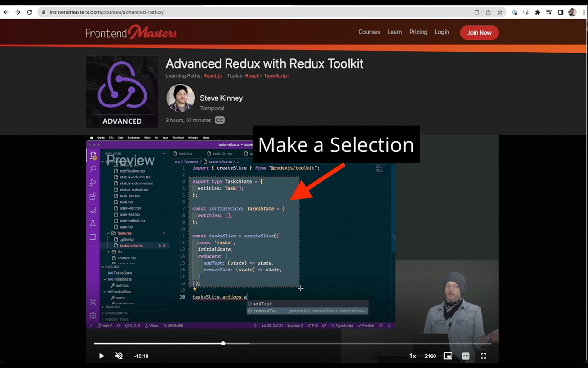Switch to the task-list.tsx editor tab
This screenshot has height=368, width=588.
223,154
